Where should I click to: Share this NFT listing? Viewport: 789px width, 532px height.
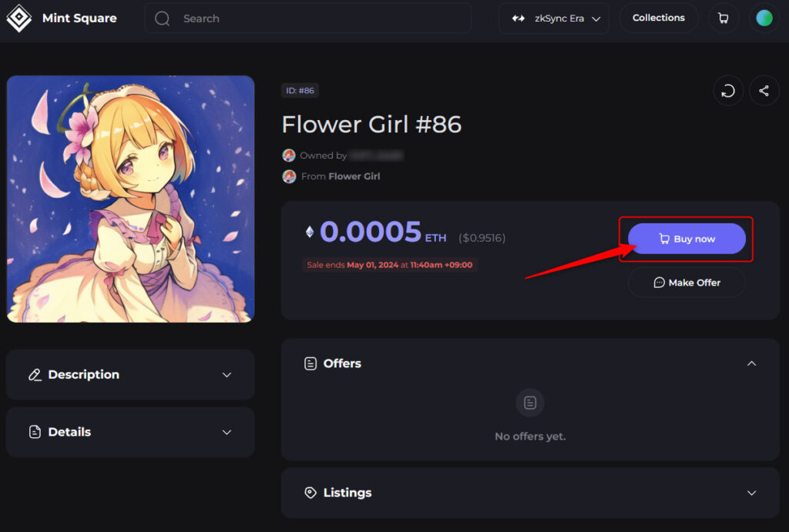point(764,91)
